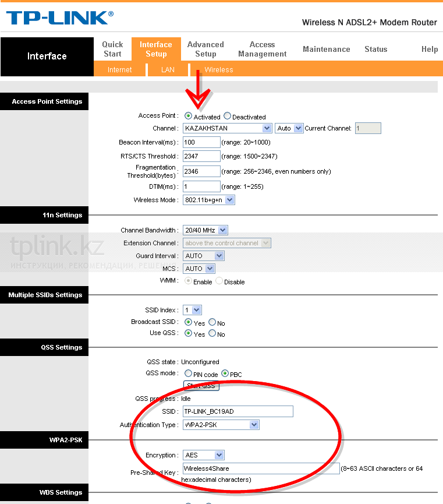Image resolution: width=443 pixels, height=504 pixels.
Task: Open the Wireless Mode 802.11b+g+n dropdown
Action: coord(209,200)
